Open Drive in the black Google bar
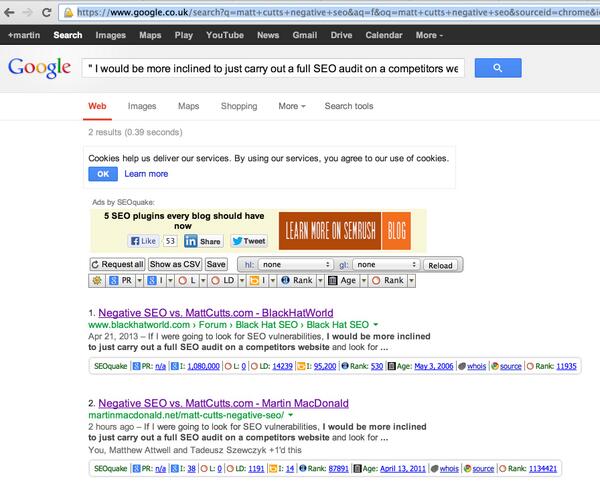Screen dimensions: 600x502 tap(341, 35)
